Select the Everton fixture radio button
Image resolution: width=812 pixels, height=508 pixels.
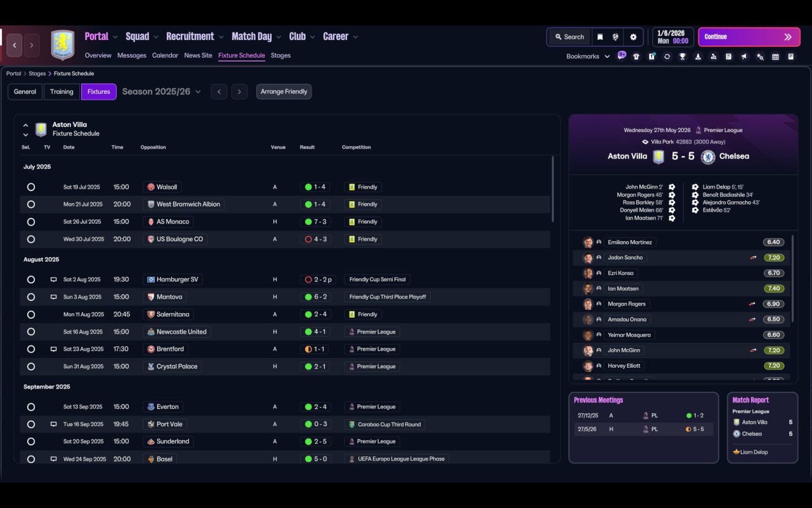(x=31, y=407)
